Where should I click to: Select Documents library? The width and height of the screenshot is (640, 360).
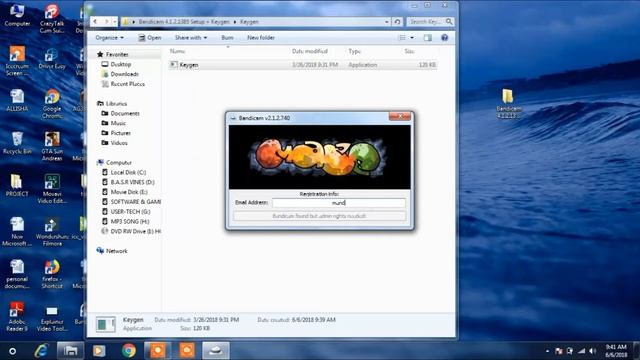click(125, 113)
